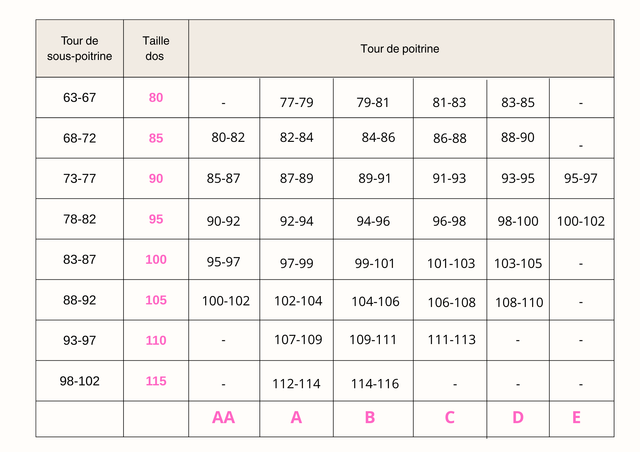Screen dimensions: 640x452
Task: Select the pink back size 105
Action: point(156,300)
